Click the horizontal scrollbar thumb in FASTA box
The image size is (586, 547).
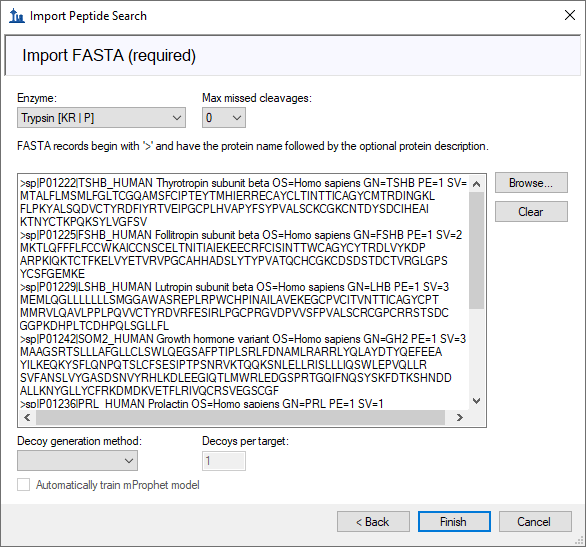point(240,417)
